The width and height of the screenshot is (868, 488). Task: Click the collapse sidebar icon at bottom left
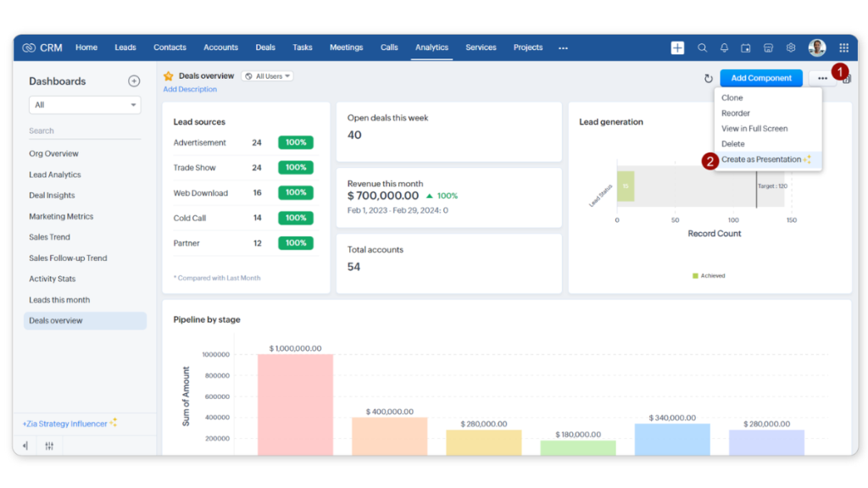(x=24, y=446)
